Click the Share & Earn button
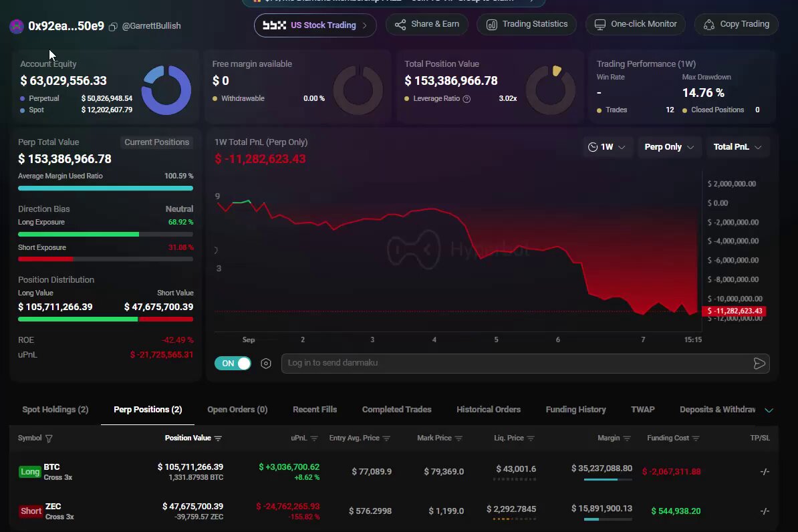798x532 pixels. click(x=427, y=25)
